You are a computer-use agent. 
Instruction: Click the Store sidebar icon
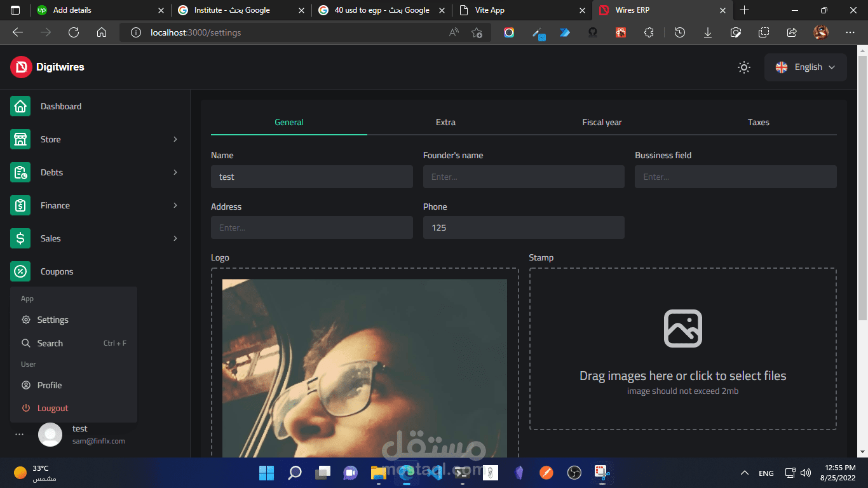(x=20, y=139)
